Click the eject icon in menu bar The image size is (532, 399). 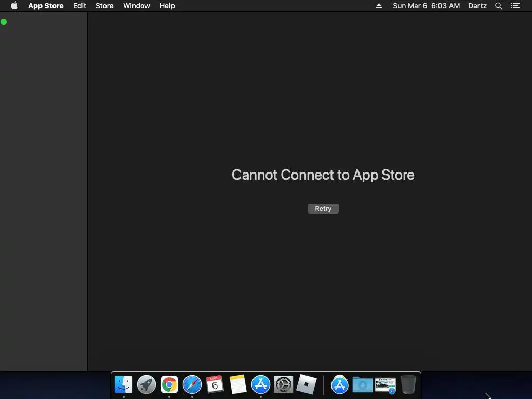(379, 6)
